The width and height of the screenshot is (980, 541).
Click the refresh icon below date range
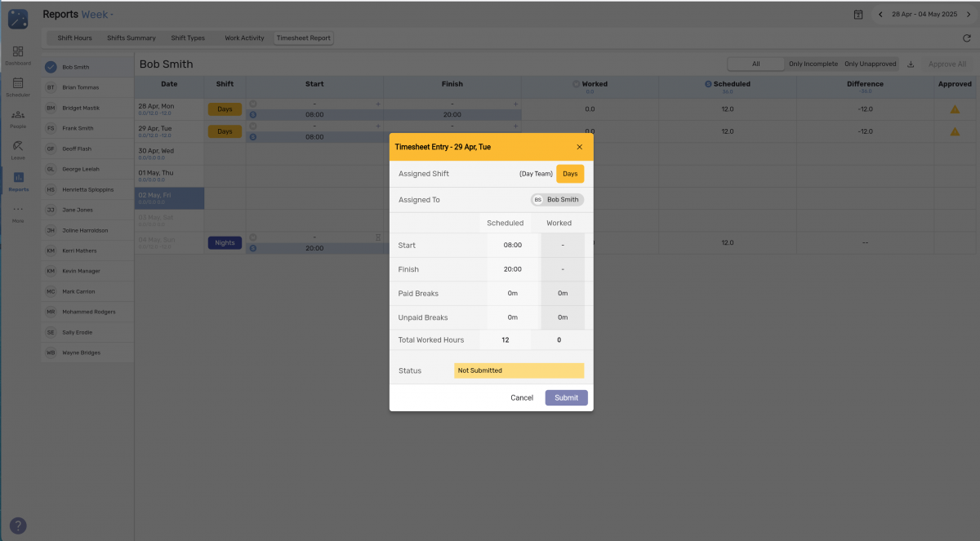click(x=966, y=38)
